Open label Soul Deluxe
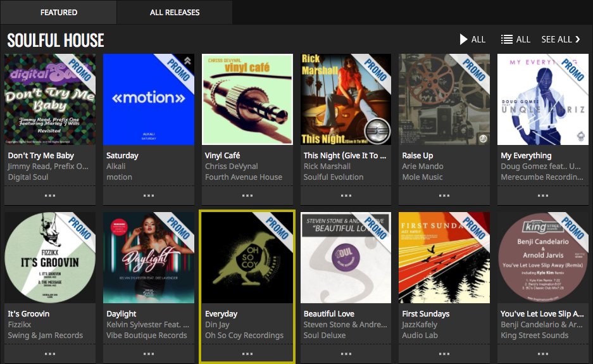This screenshot has width=593, height=364. [325, 335]
